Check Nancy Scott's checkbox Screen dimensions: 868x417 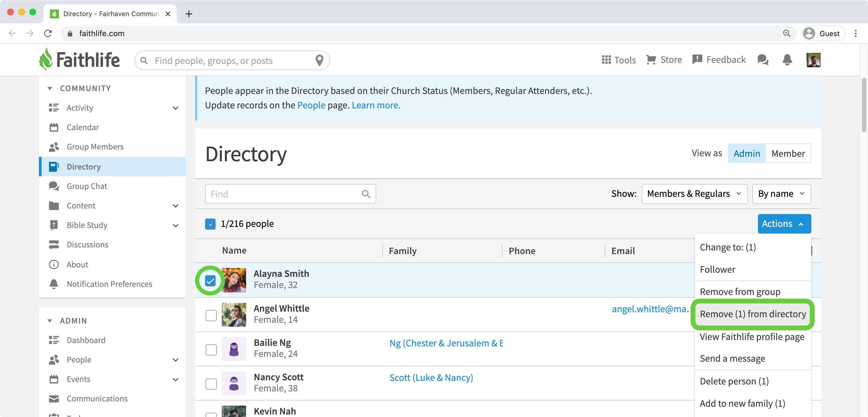point(211,384)
